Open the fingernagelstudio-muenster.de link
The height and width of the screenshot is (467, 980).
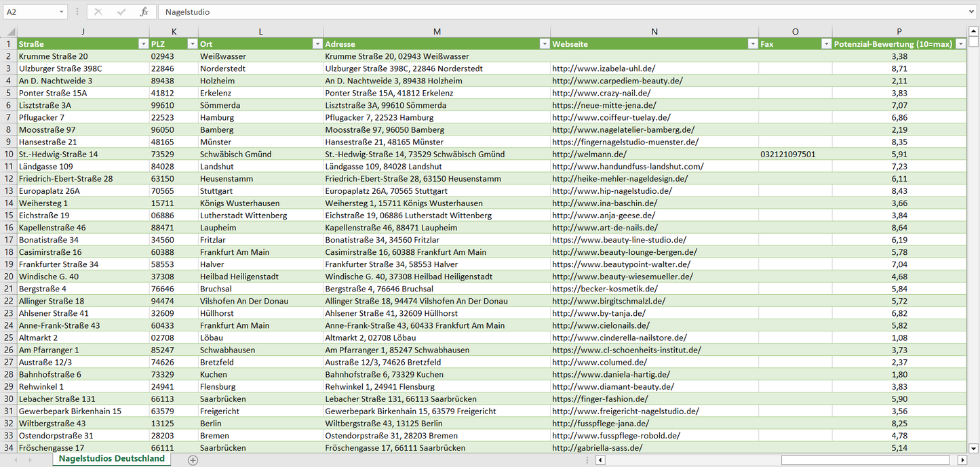(625, 142)
